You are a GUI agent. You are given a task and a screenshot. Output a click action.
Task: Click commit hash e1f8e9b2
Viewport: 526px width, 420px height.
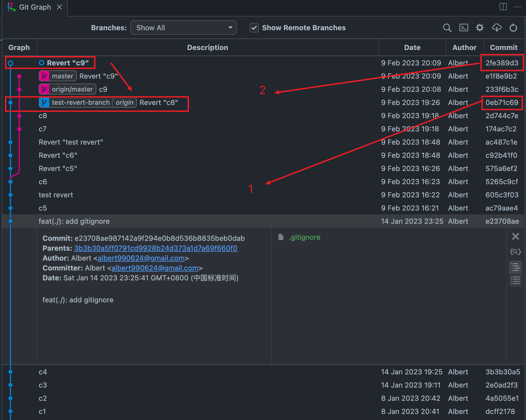click(x=501, y=76)
